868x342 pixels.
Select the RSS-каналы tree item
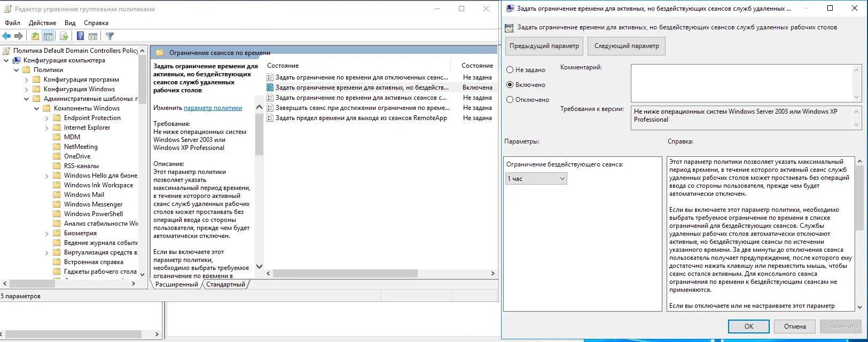pos(81,166)
